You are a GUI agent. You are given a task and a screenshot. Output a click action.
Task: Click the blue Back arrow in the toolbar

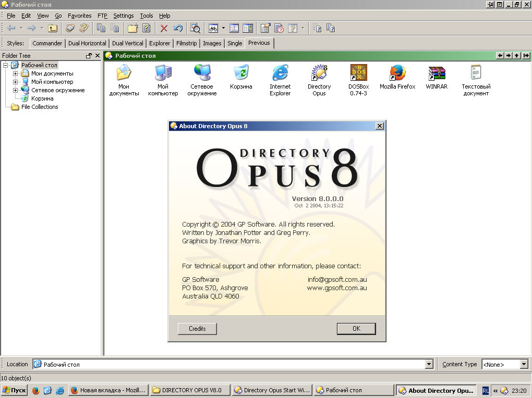[11, 28]
